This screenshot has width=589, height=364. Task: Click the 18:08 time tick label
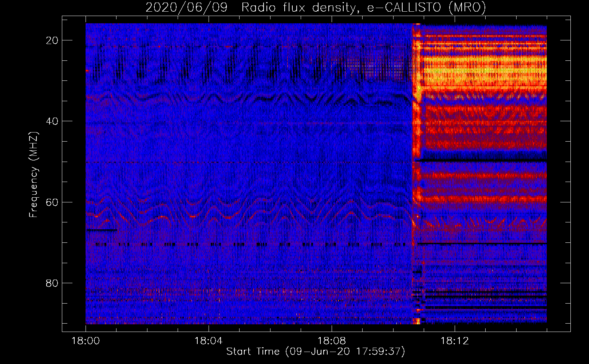(x=332, y=341)
